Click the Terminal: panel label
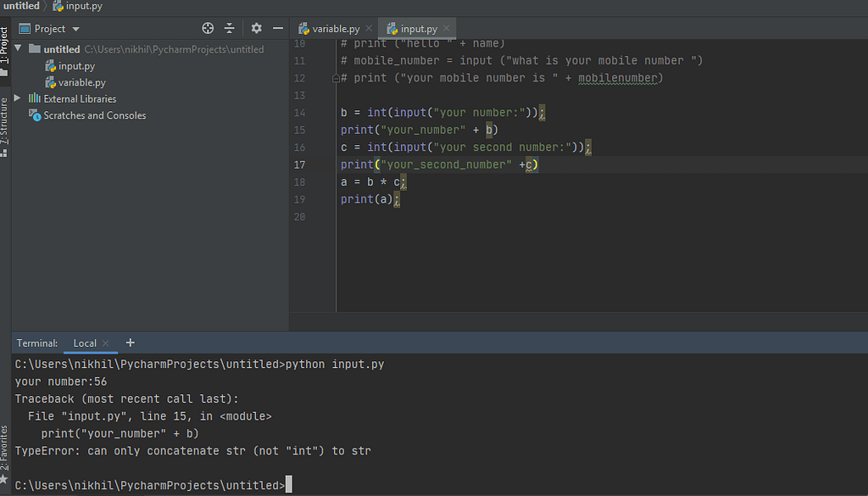The height and width of the screenshot is (496, 868). [x=37, y=343]
